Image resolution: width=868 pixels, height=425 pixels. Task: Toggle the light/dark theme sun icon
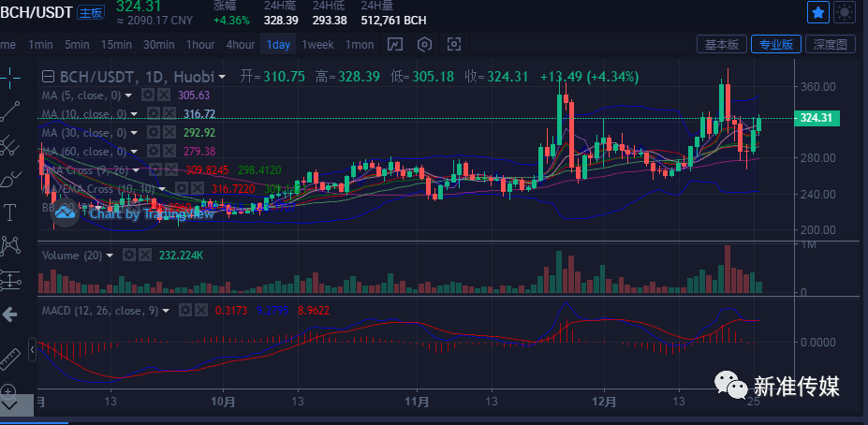(x=845, y=12)
